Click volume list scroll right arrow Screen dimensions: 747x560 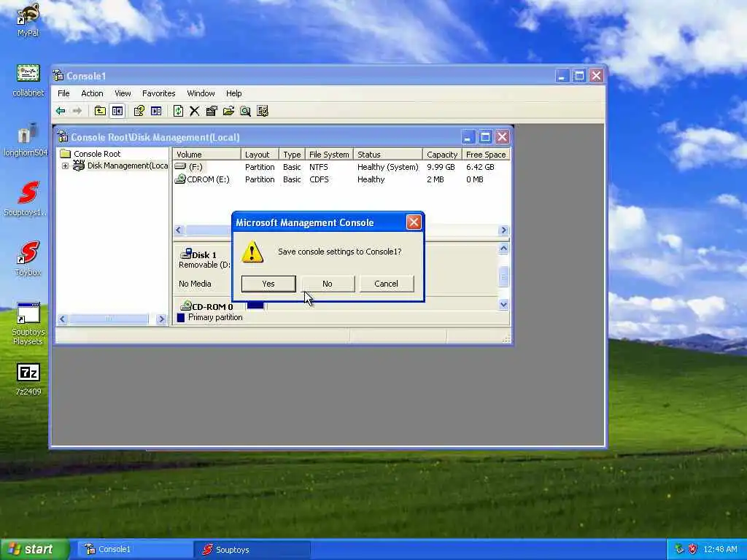503,230
